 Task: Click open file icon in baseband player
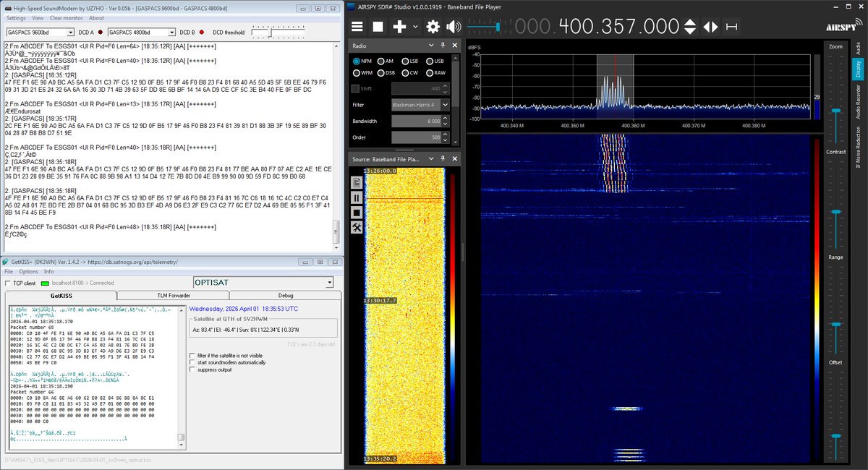[357, 183]
